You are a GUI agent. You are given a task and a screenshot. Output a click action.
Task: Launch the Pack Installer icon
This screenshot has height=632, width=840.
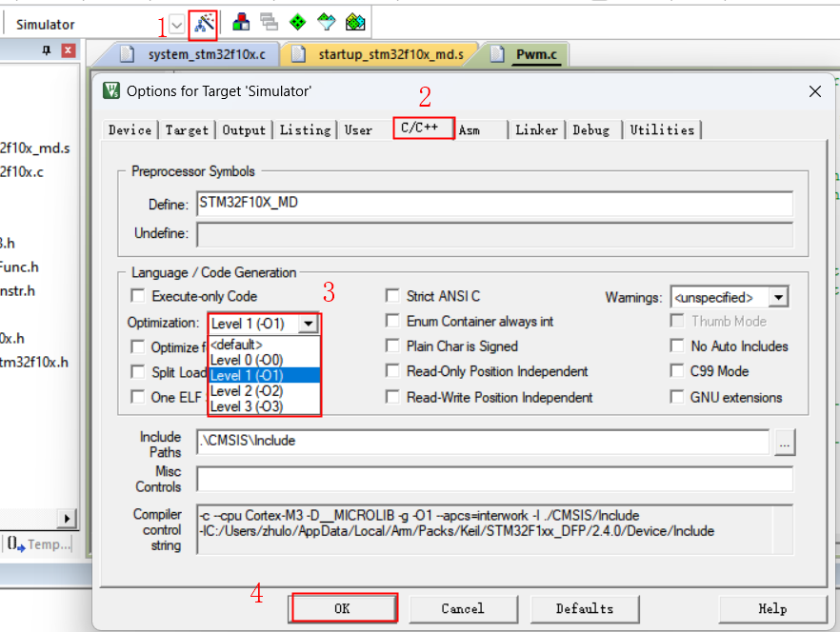click(355, 22)
